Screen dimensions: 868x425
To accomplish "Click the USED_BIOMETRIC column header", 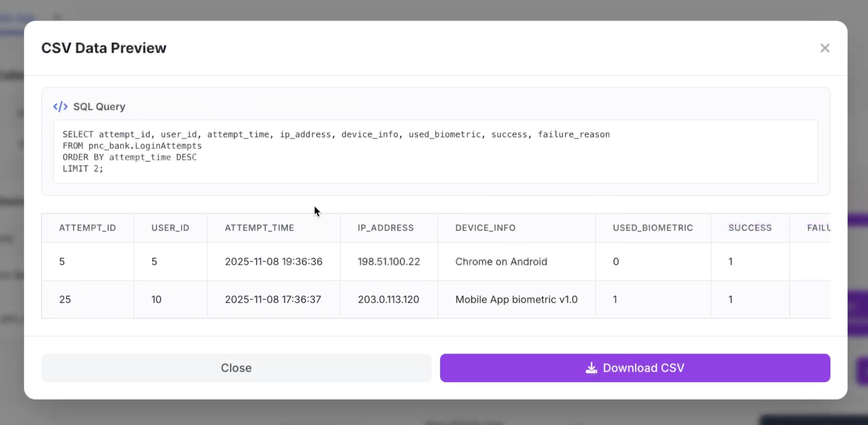I will click(x=653, y=228).
